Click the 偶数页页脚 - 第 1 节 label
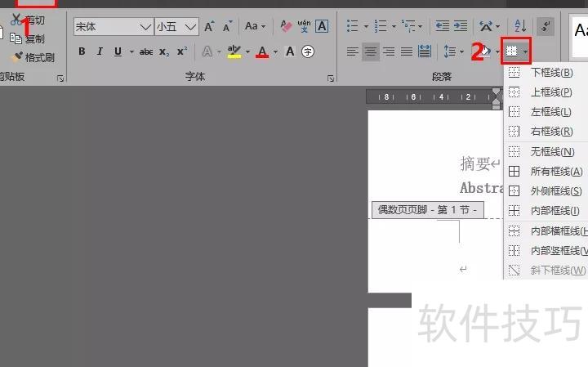Viewport: 588px width, 367px height. point(427,210)
